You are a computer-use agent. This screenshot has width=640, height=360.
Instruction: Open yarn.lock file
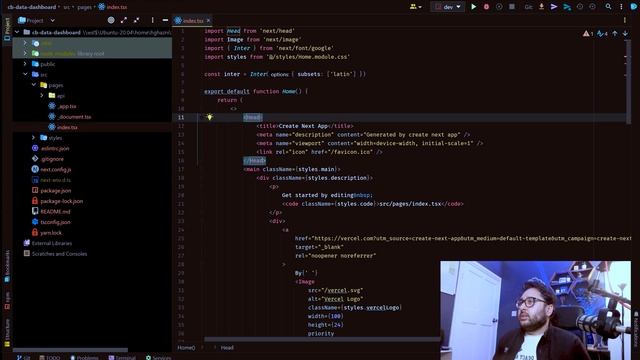click(x=47, y=233)
